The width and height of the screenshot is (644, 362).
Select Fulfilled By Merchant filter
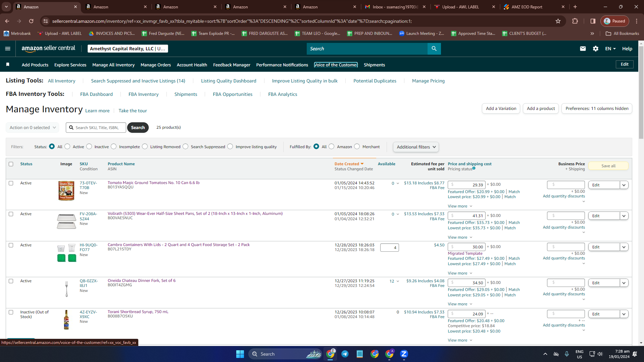[357, 146]
